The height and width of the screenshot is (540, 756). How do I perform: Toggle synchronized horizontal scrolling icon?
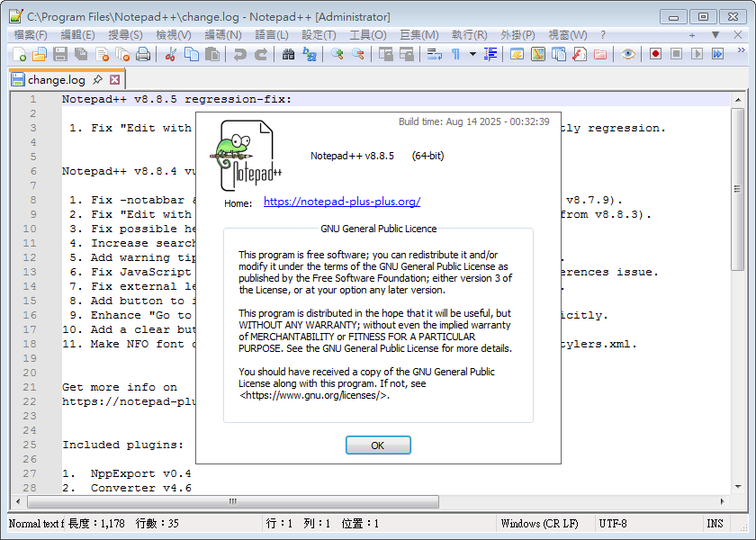407,54
